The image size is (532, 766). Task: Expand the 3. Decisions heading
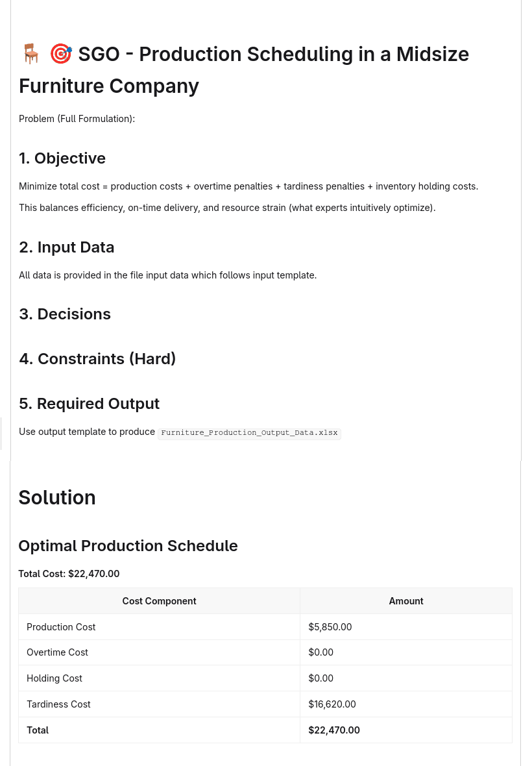[x=65, y=314]
